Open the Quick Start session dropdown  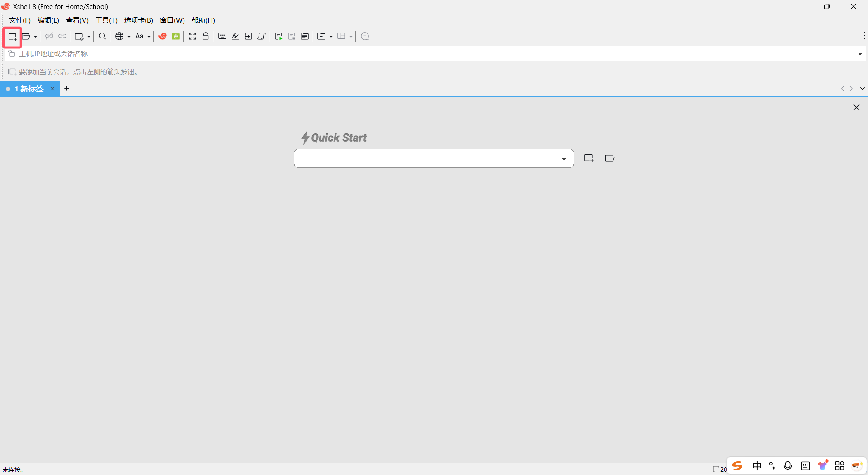point(563,158)
